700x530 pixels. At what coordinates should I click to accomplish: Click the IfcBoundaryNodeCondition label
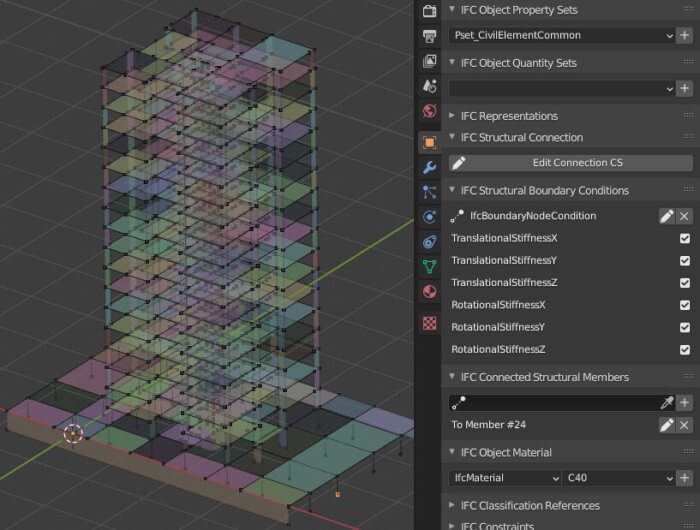click(x=533, y=216)
